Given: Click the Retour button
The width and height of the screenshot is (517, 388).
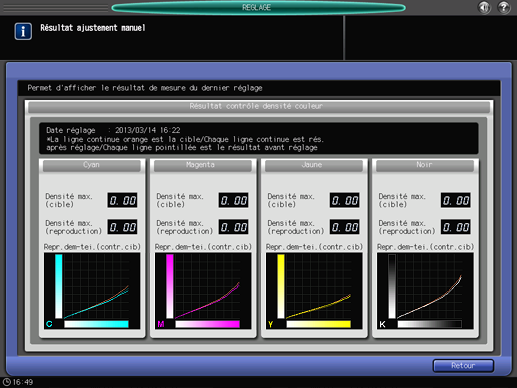Looking at the screenshot, I should click(x=463, y=366).
